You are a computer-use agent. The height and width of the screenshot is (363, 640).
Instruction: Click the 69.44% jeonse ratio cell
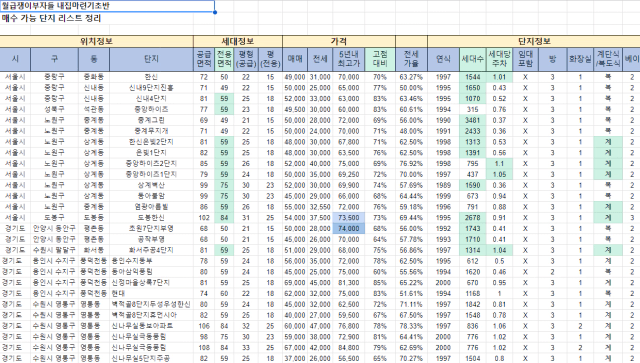(411, 218)
